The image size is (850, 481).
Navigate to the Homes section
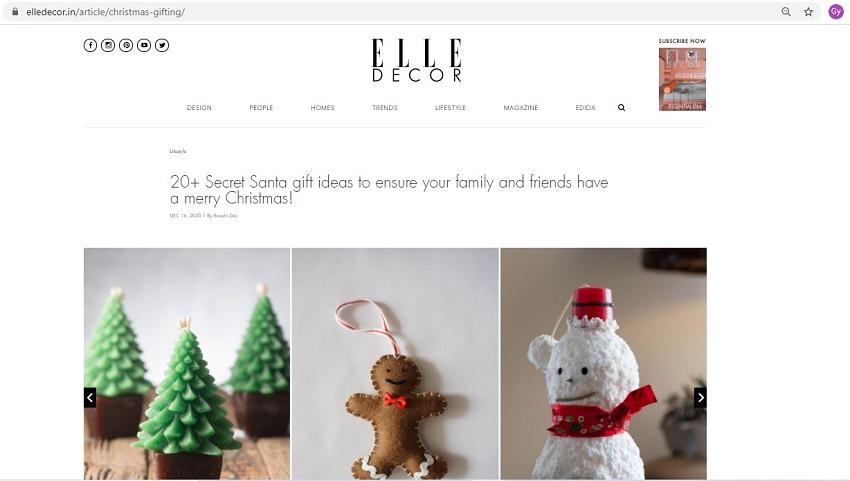tap(323, 108)
